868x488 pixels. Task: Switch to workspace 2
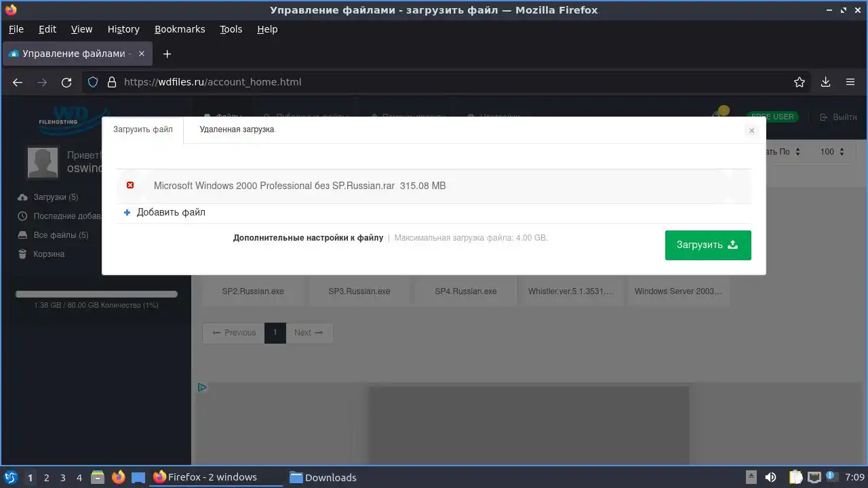(x=46, y=478)
